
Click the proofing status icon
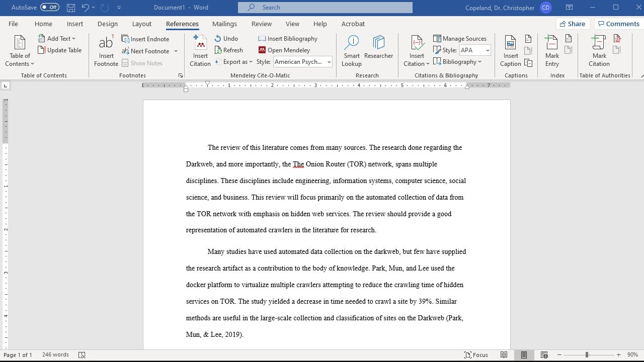[x=82, y=355]
